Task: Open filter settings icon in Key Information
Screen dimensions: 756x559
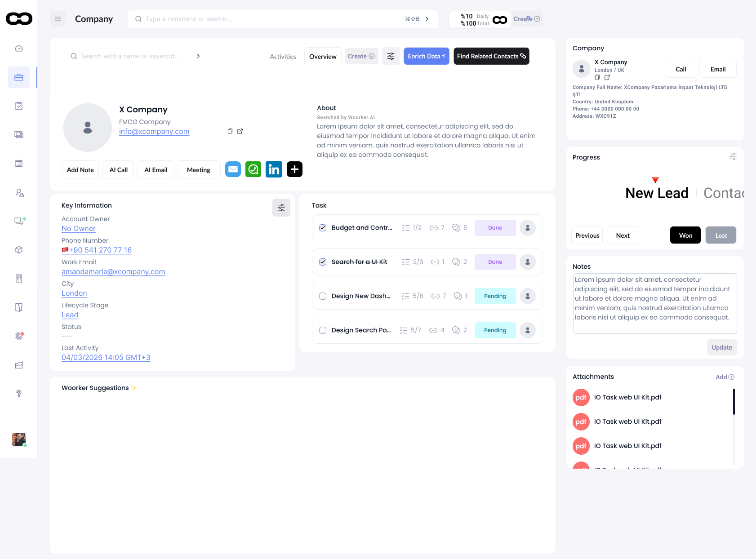Action: tap(281, 208)
